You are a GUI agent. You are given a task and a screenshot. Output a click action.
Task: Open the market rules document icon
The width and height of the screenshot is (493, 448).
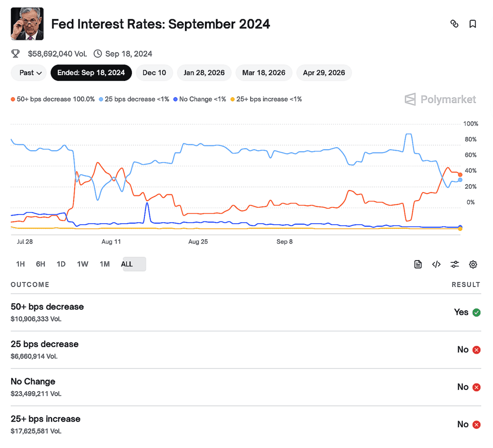point(417,264)
